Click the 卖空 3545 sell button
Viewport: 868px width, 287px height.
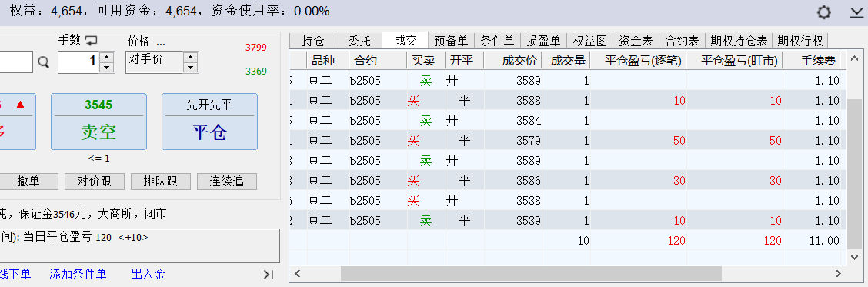[x=98, y=122]
